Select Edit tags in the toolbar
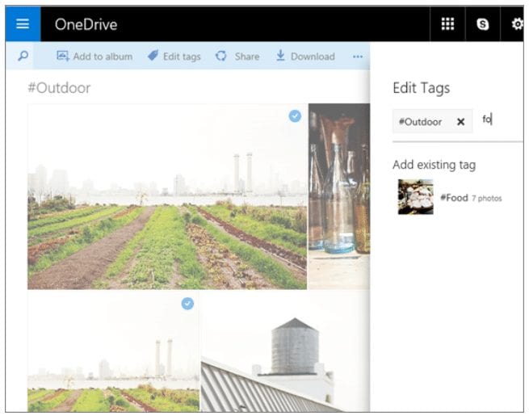 [x=174, y=57]
